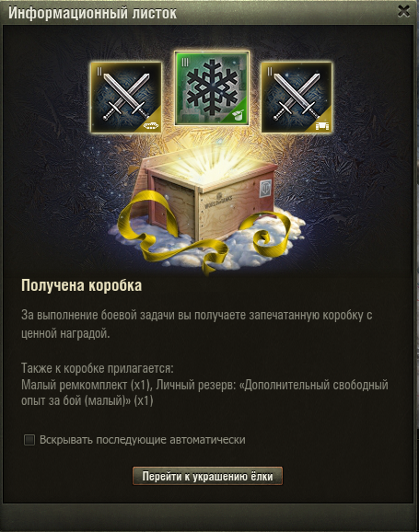Image resolution: width=419 pixels, height=532 pixels.
Task: Click 'Вскрывать последующие автоматически' label
Action: [x=142, y=440]
